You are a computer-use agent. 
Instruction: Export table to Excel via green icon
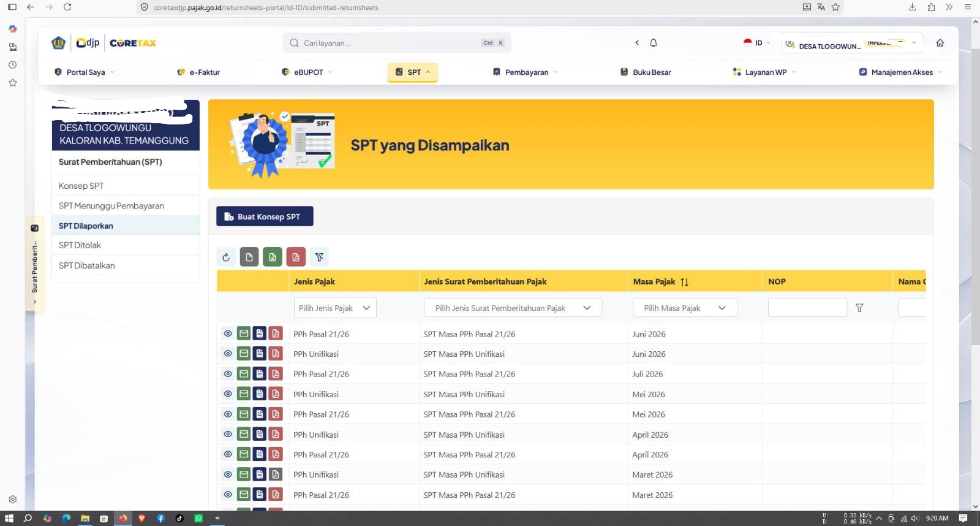[273, 257]
